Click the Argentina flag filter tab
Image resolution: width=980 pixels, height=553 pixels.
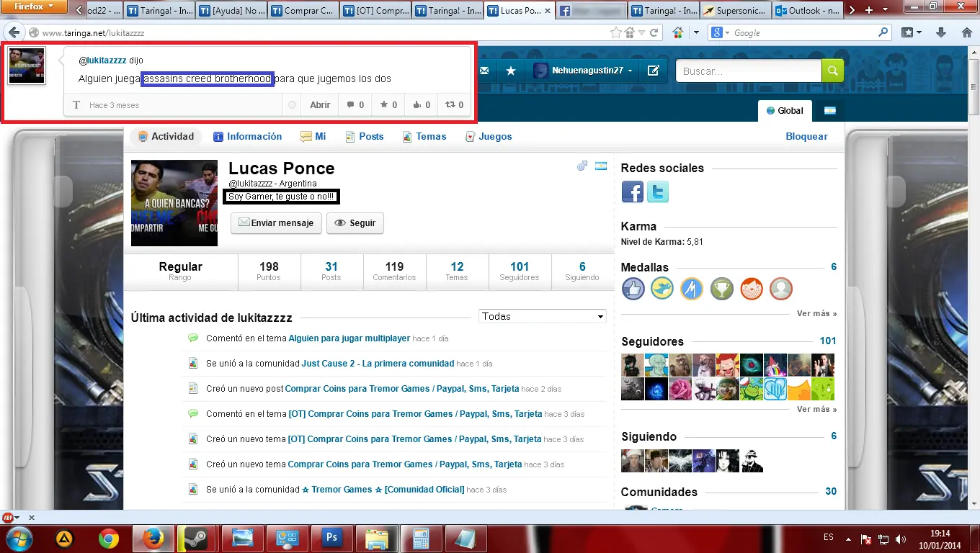pos(829,111)
